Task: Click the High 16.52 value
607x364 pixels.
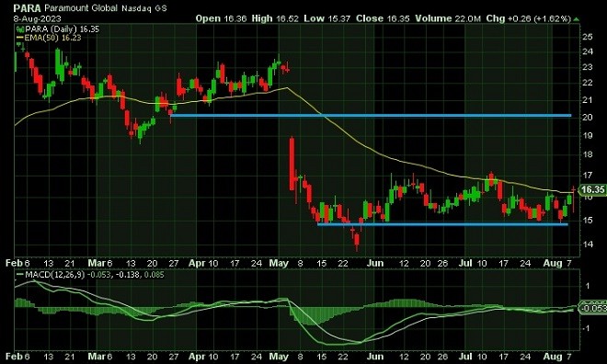Action: (275, 18)
